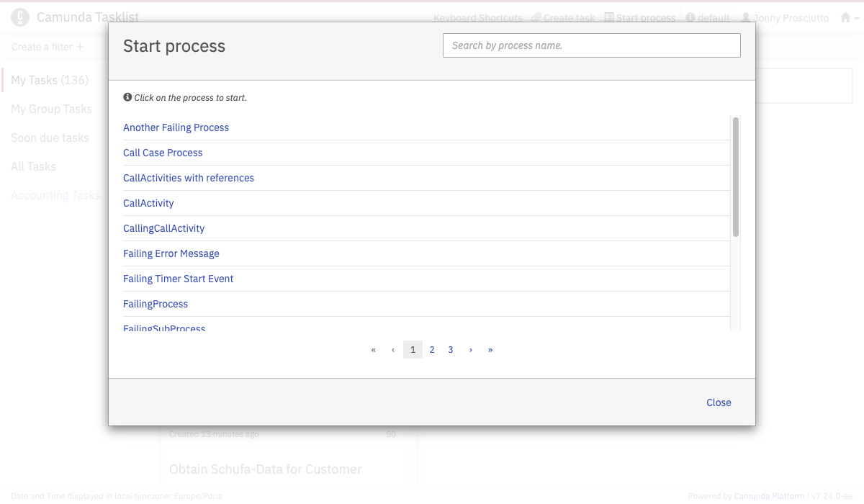Start the Call Case Process
Image resolution: width=864 pixels, height=504 pixels.
(x=163, y=153)
